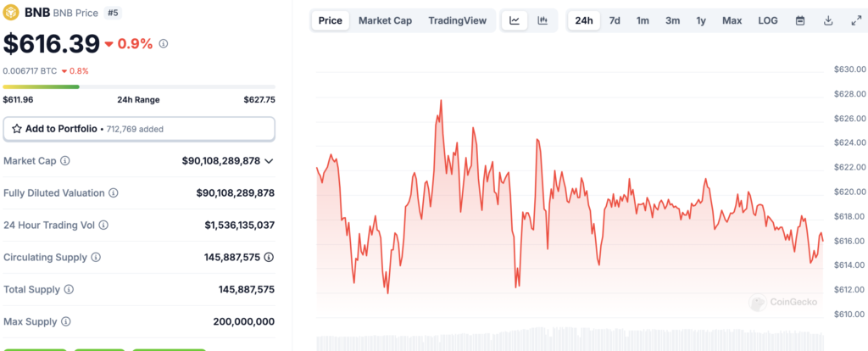Switch to the Market Cap tab

(385, 20)
